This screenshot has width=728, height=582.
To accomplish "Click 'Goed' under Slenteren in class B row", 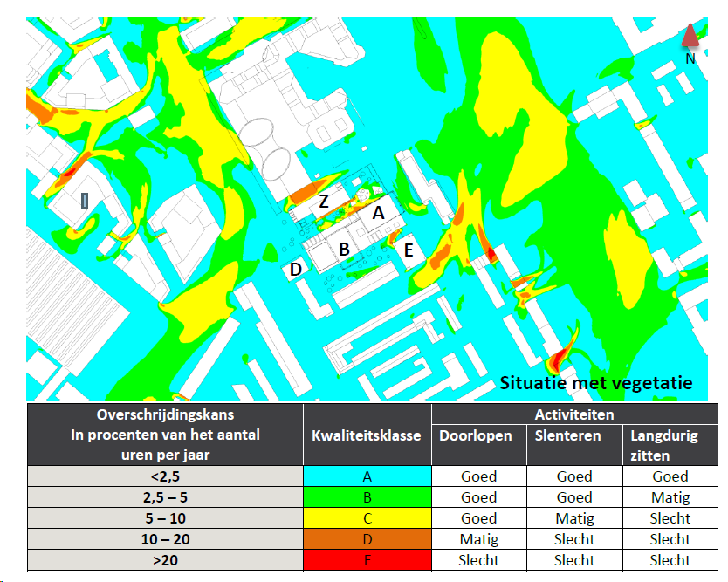I will pos(574,497).
